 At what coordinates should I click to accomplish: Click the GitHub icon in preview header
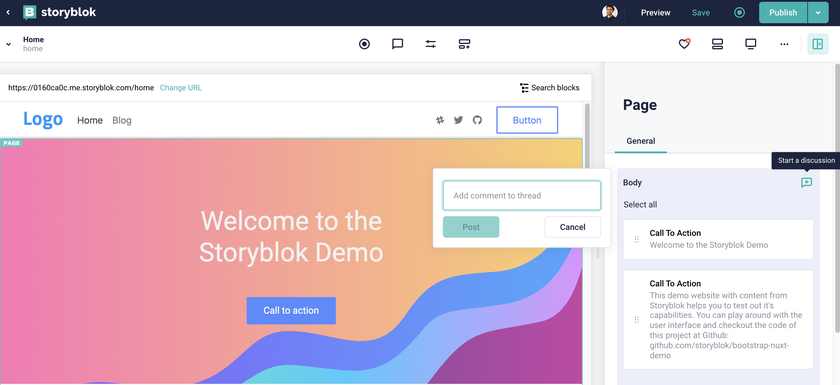[x=477, y=120]
